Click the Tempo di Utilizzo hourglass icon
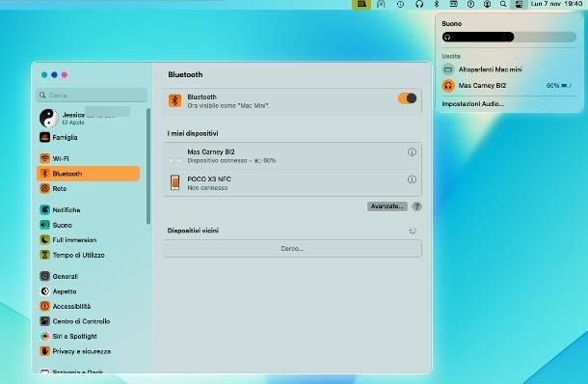 [x=44, y=255]
